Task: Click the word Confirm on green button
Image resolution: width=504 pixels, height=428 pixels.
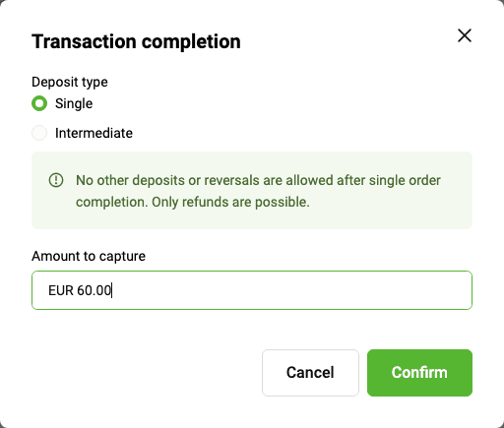Action: point(419,373)
